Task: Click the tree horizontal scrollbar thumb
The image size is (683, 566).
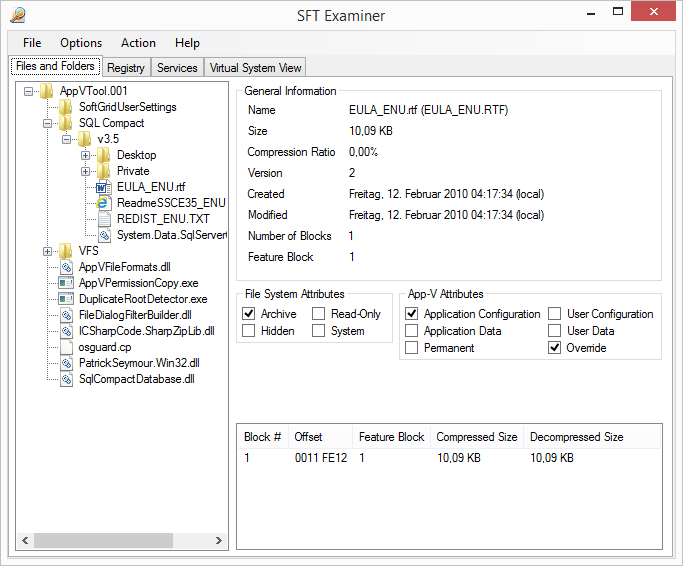Action: [103, 541]
